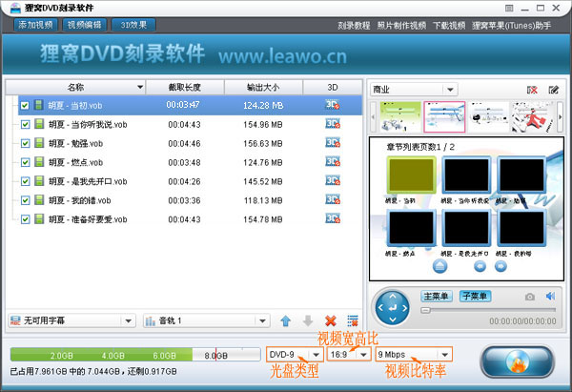Click the video file icon of 胡夏 - 当初.vob
The height and width of the screenshot is (392, 572).
click(x=39, y=105)
